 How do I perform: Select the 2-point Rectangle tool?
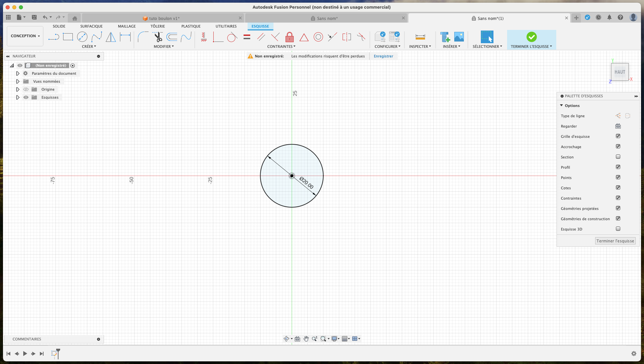pos(68,37)
